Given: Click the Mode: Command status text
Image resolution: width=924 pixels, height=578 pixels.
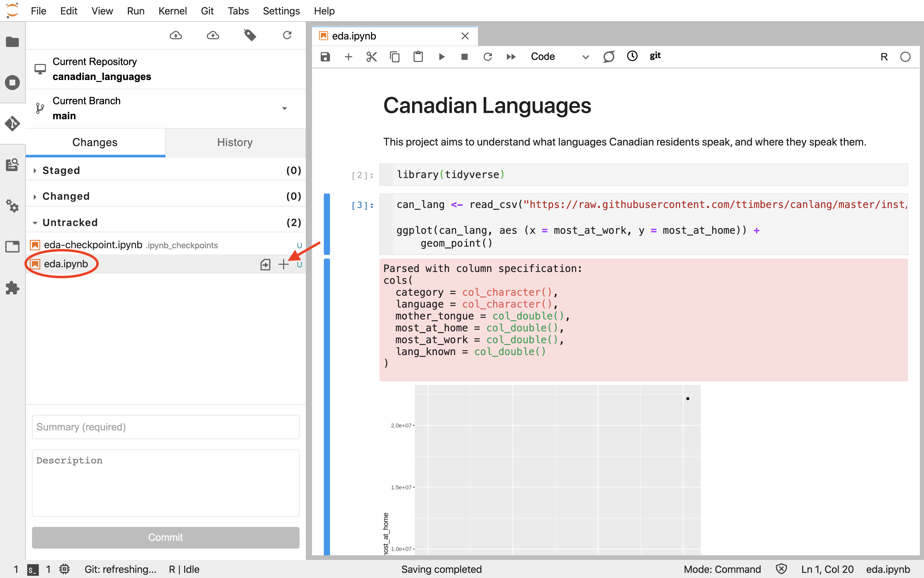Looking at the screenshot, I should point(722,569).
